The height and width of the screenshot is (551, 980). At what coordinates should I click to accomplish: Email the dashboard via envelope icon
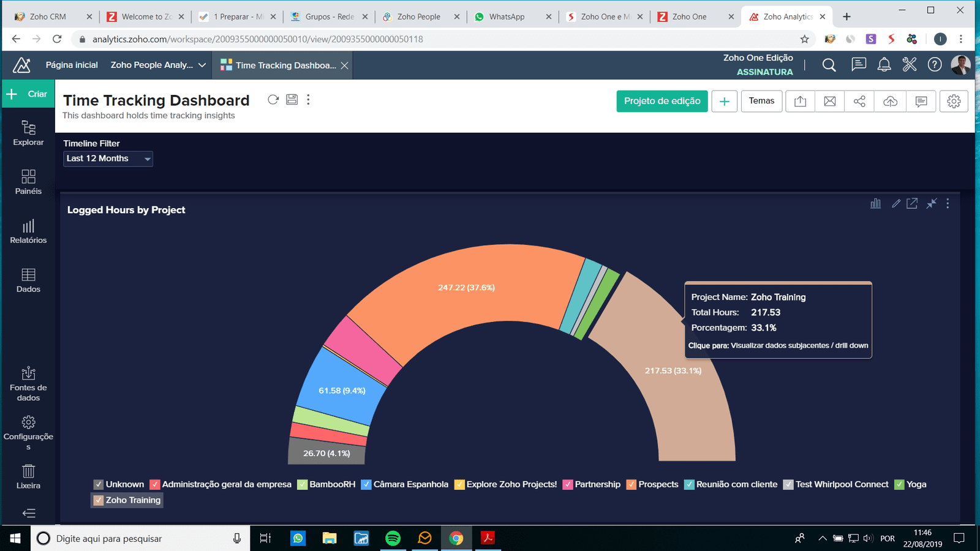(x=830, y=101)
